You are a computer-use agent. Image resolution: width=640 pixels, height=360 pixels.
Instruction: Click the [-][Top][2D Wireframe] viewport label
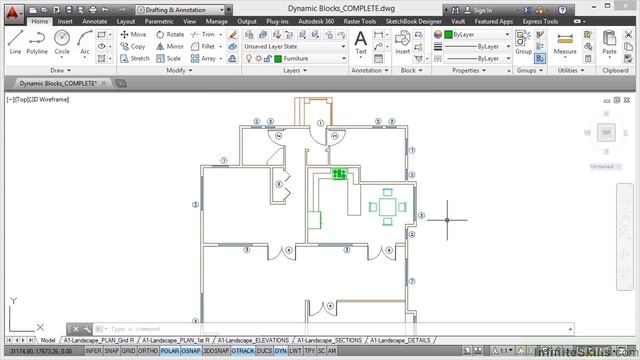(x=38, y=99)
